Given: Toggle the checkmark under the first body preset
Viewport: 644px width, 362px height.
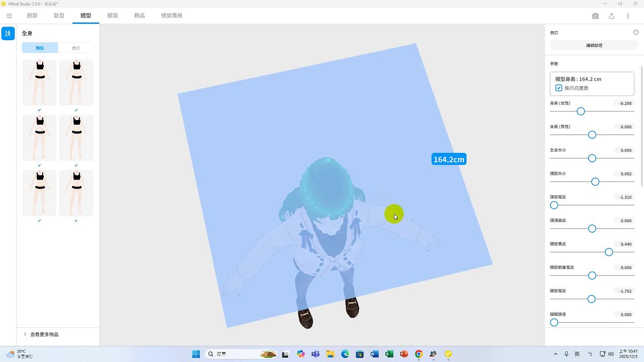Looking at the screenshot, I should 39,110.
